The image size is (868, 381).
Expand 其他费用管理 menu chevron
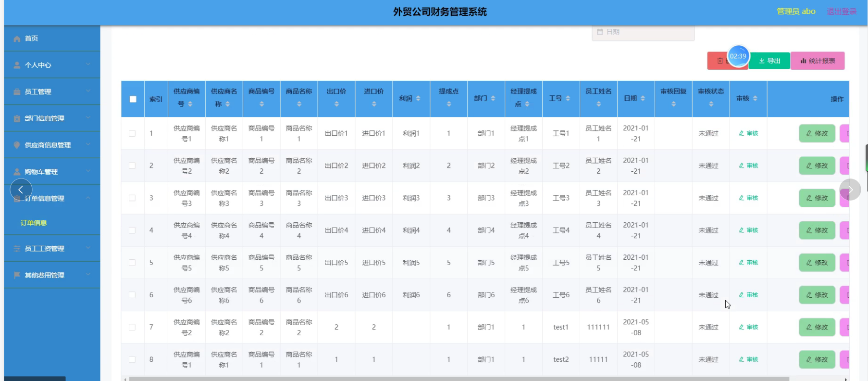[88, 275]
